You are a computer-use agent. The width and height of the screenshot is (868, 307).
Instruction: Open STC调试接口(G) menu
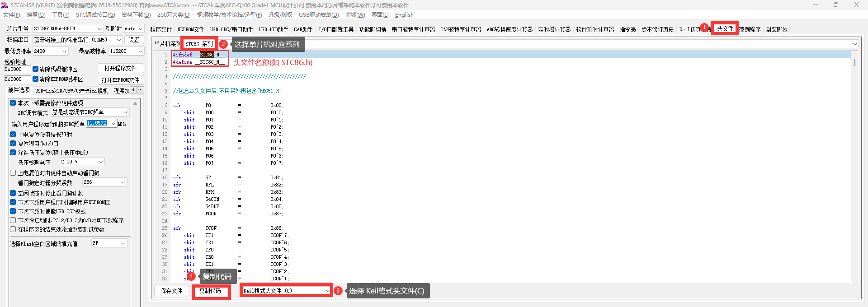click(95, 15)
